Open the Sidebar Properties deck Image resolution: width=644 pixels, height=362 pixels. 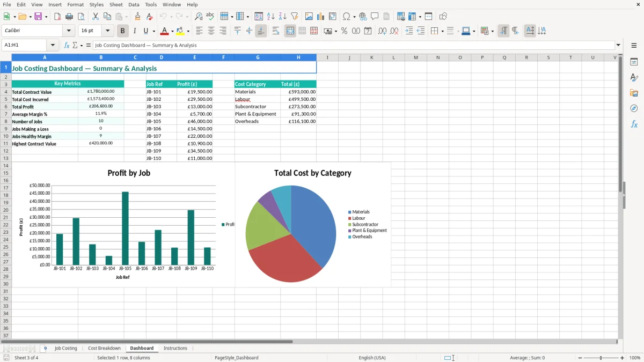(634, 62)
